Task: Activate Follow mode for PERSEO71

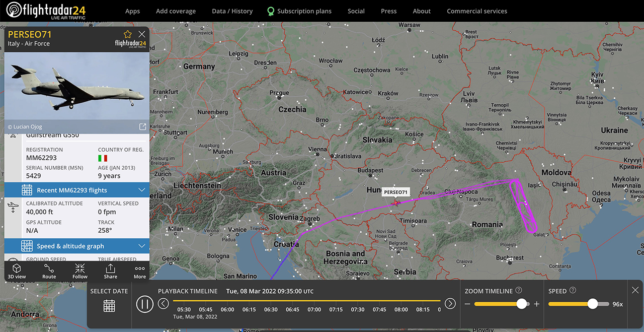Action: tap(80, 271)
